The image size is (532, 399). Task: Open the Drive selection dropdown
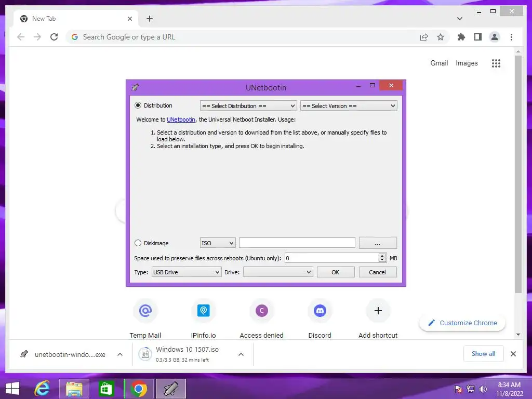[x=278, y=272]
